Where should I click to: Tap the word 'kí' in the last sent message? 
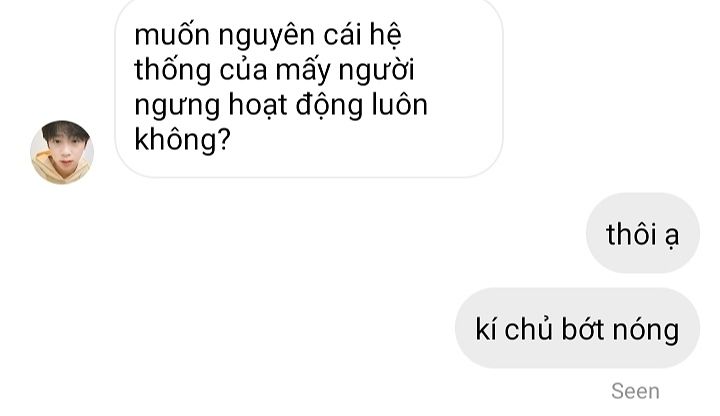coord(485,329)
